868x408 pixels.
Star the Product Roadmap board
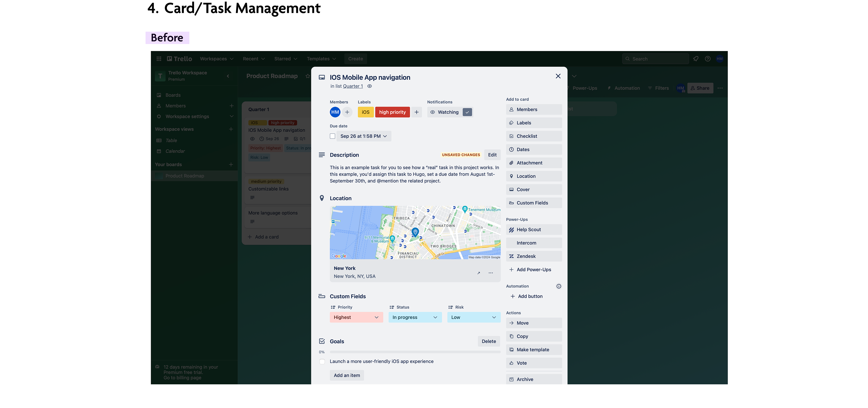point(307,76)
